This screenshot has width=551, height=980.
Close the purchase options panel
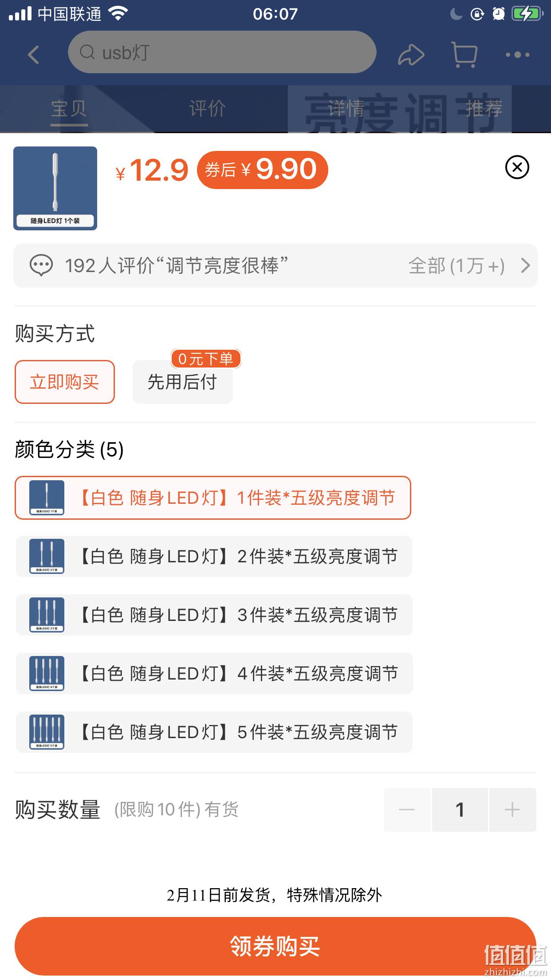pyautogui.click(x=517, y=167)
